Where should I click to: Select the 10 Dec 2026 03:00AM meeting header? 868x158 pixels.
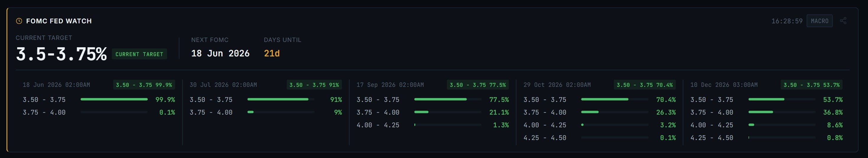tap(724, 85)
